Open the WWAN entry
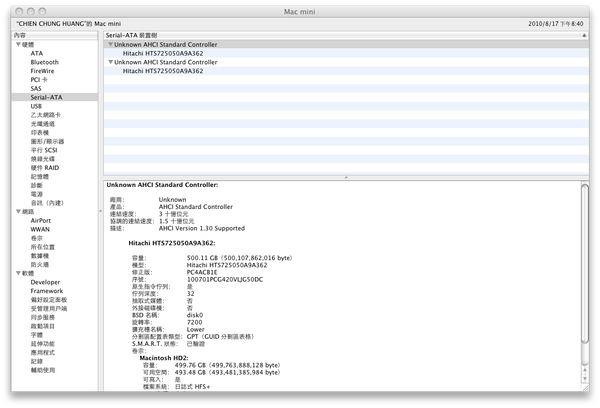This screenshot has height=408, width=600. (x=40, y=229)
